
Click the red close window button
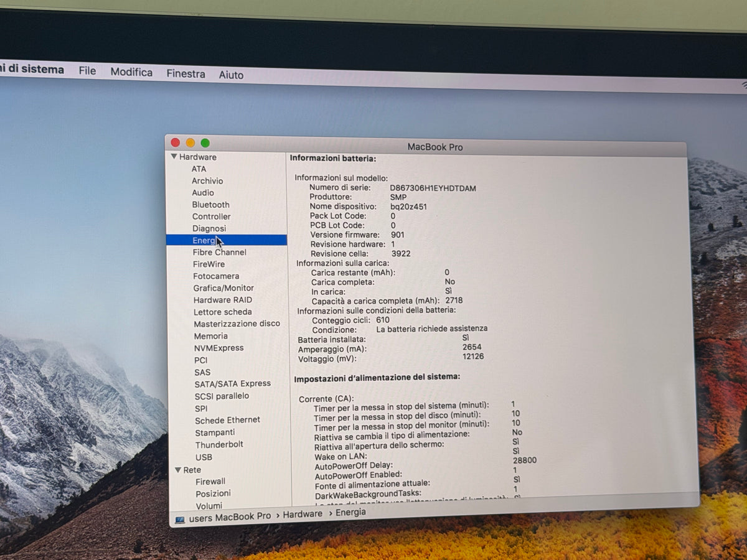(x=176, y=142)
